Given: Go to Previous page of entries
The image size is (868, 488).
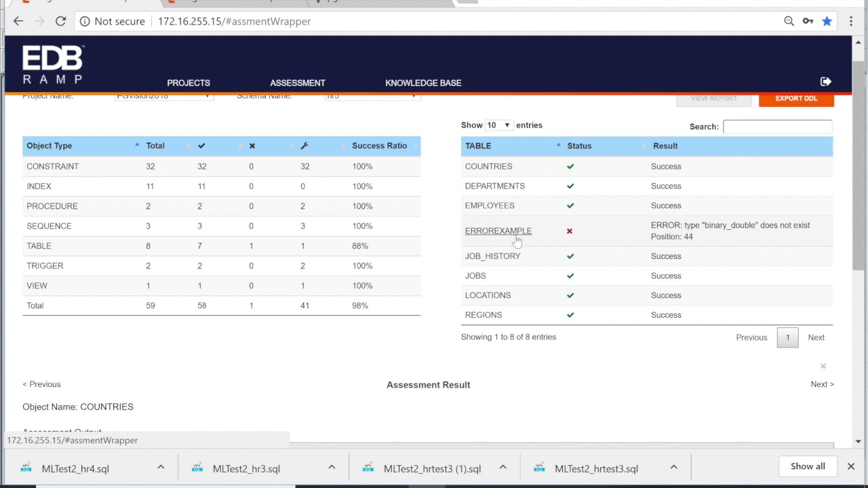Looking at the screenshot, I should [x=751, y=338].
